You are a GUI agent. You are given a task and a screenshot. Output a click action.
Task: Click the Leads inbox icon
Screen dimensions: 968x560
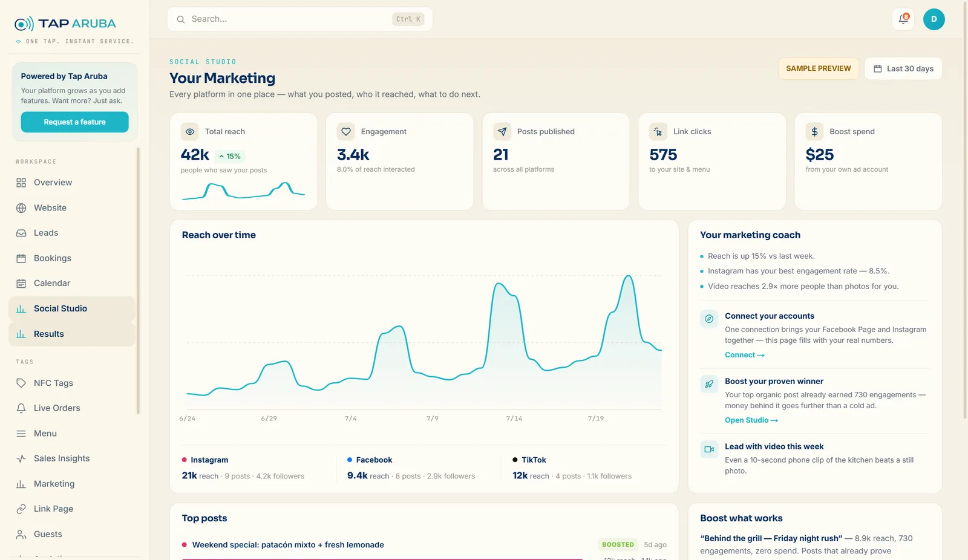[x=21, y=233]
